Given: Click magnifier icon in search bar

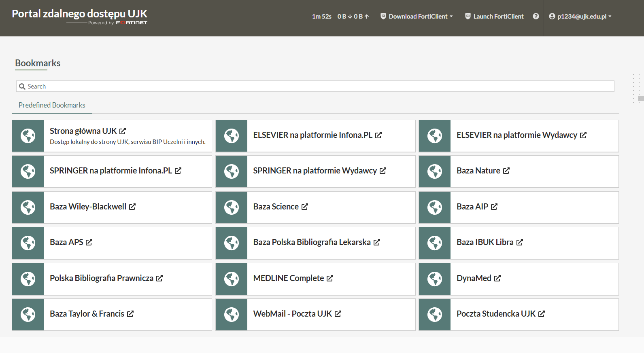Looking at the screenshot, I should click(x=22, y=87).
